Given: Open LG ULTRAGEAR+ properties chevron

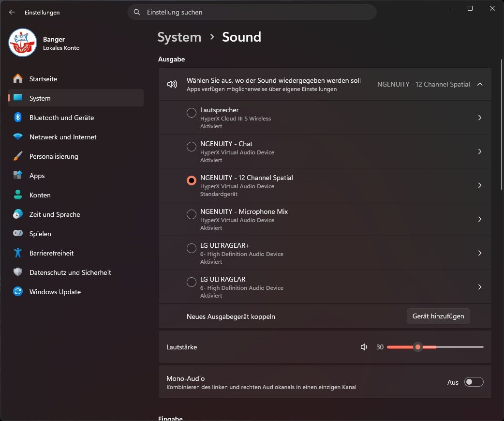Looking at the screenshot, I should point(480,253).
